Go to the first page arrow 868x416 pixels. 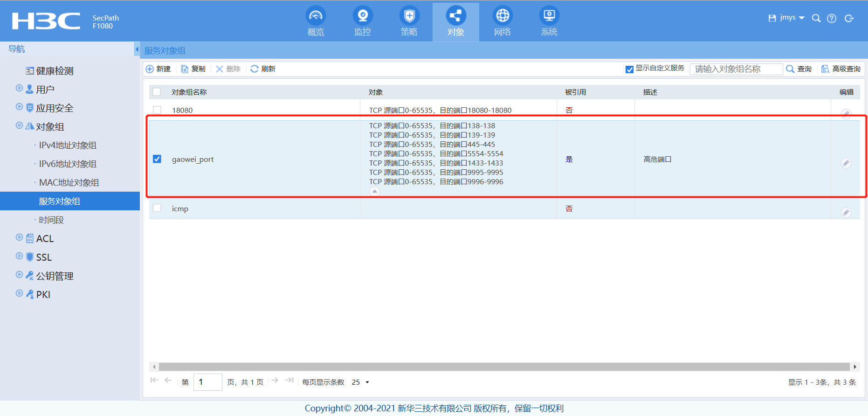click(x=154, y=381)
